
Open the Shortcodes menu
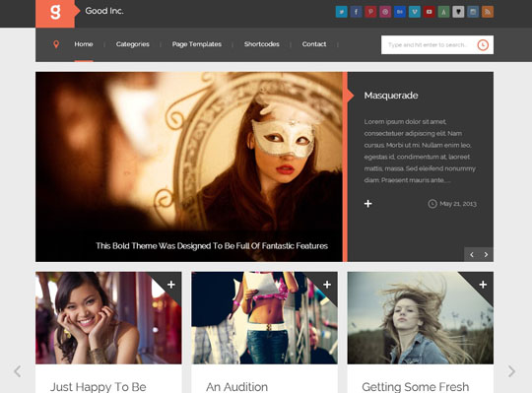click(262, 44)
